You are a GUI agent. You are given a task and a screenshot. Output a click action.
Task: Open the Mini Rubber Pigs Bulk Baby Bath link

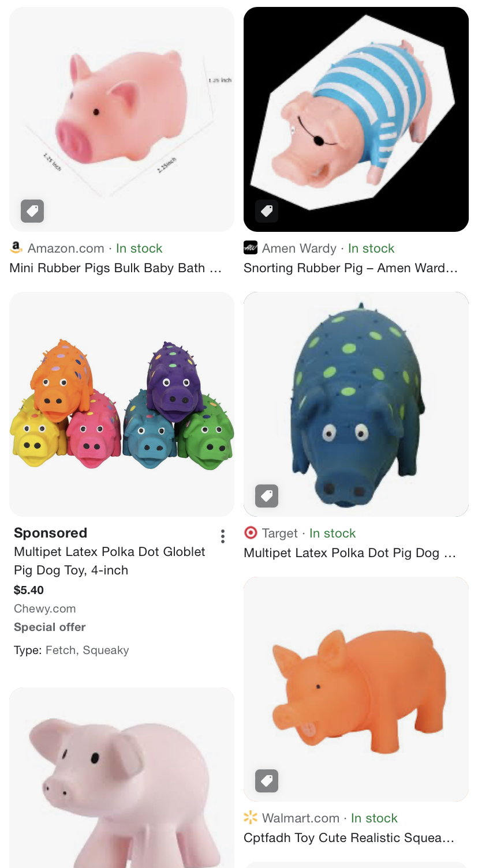tap(115, 268)
